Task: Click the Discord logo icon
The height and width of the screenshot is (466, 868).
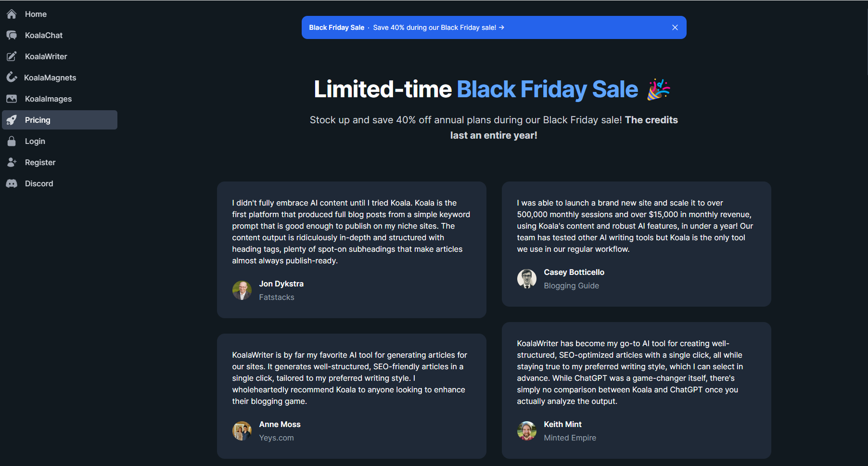Action: point(12,183)
